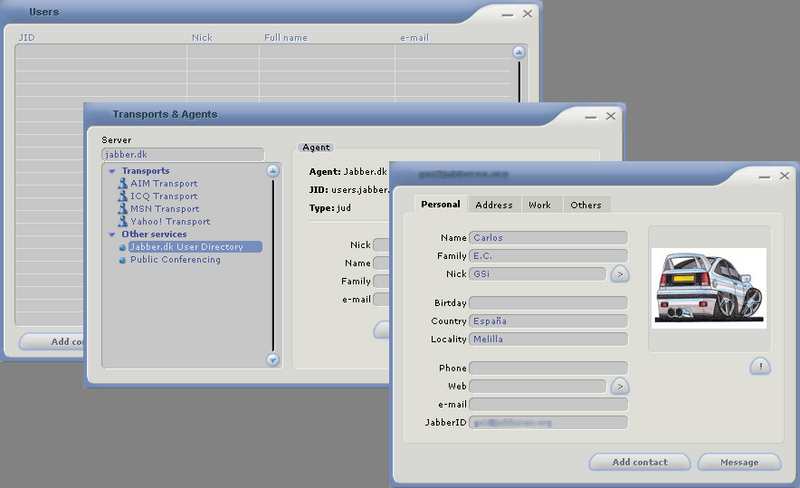Collapse the Transports tree group
800x488 pixels.
[112, 171]
